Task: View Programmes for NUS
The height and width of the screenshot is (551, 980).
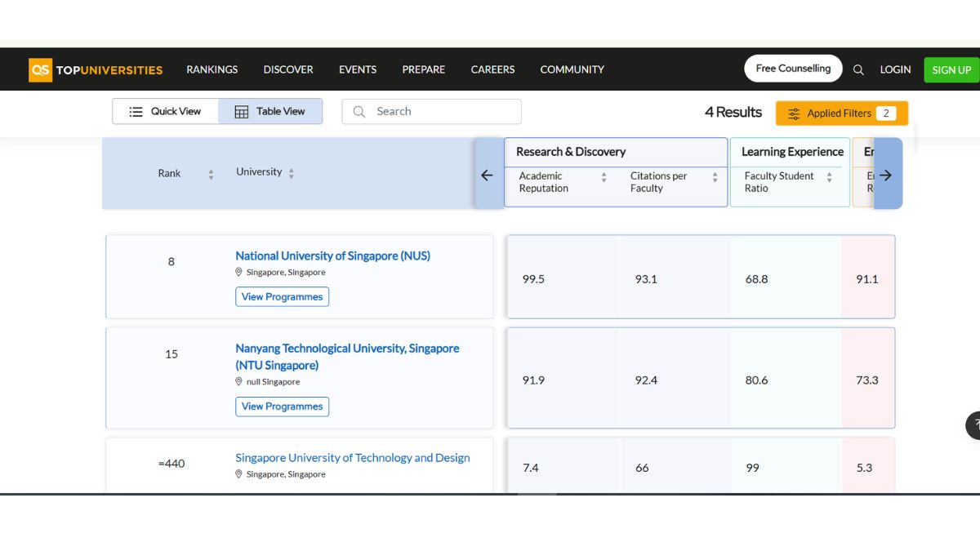Action: pos(282,296)
